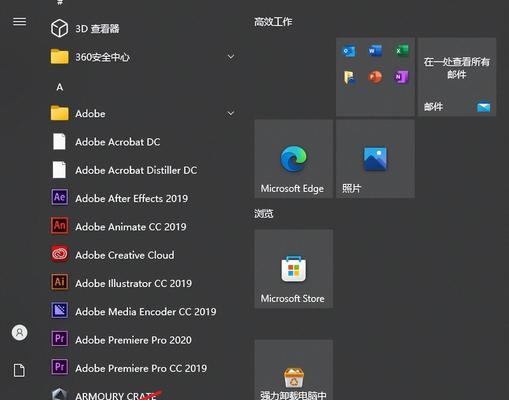This screenshot has height=400, width=509.
Task: Click the Excel icon in Office tile
Action: [401, 51]
